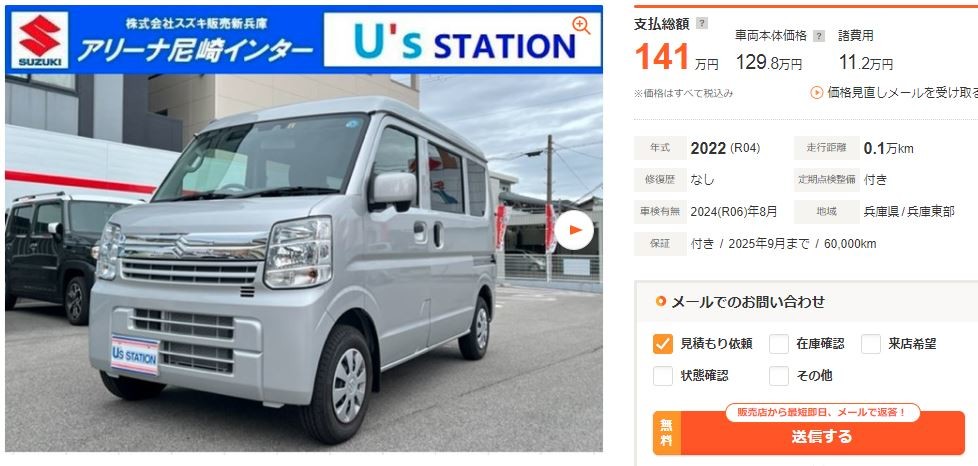Click the 141万円 total price
Image resolution: width=978 pixels, height=466 pixels.
(x=676, y=57)
